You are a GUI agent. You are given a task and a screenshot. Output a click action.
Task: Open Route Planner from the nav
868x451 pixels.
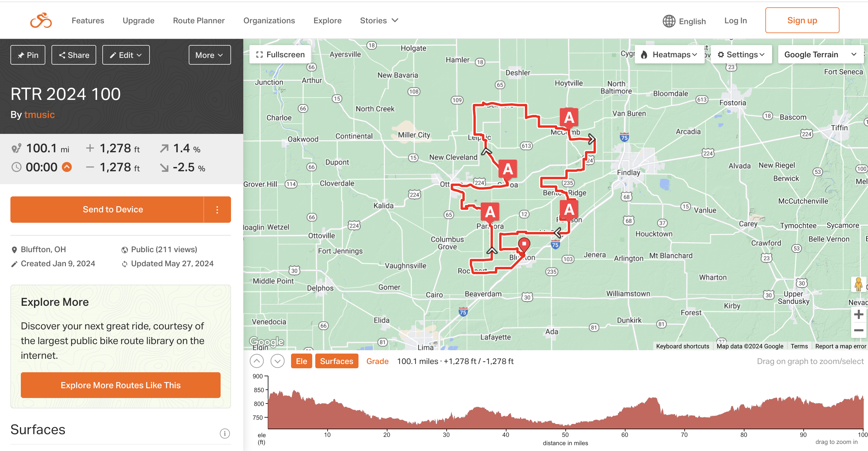click(x=199, y=21)
